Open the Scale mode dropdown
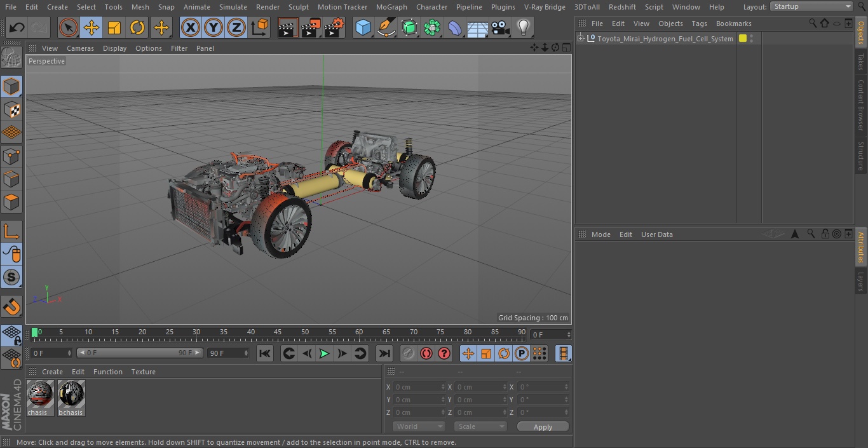 tap(480, 426)
